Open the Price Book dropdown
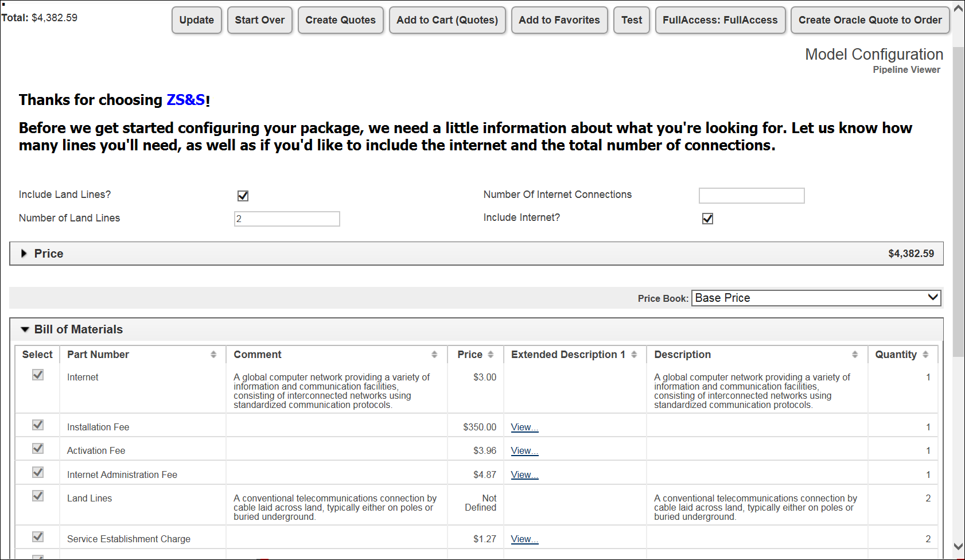Viewport: 965px width, 560px height. point(816,298)
